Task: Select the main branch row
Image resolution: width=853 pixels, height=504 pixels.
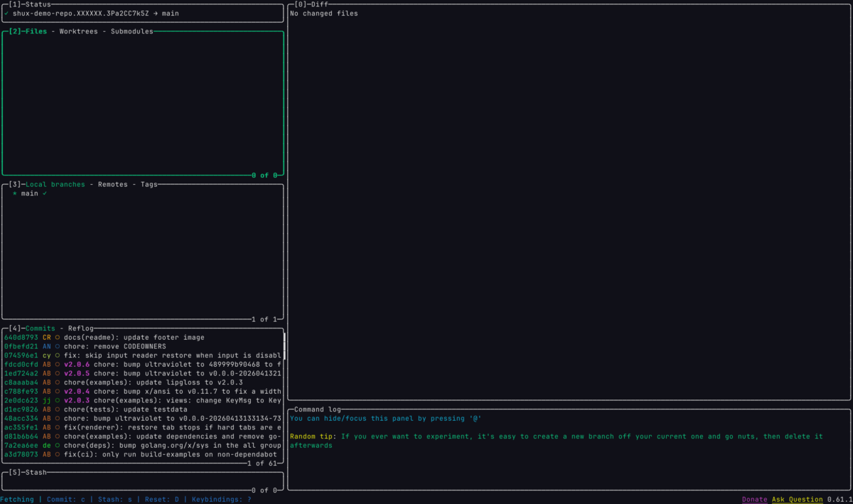Action: click(142, 193)
